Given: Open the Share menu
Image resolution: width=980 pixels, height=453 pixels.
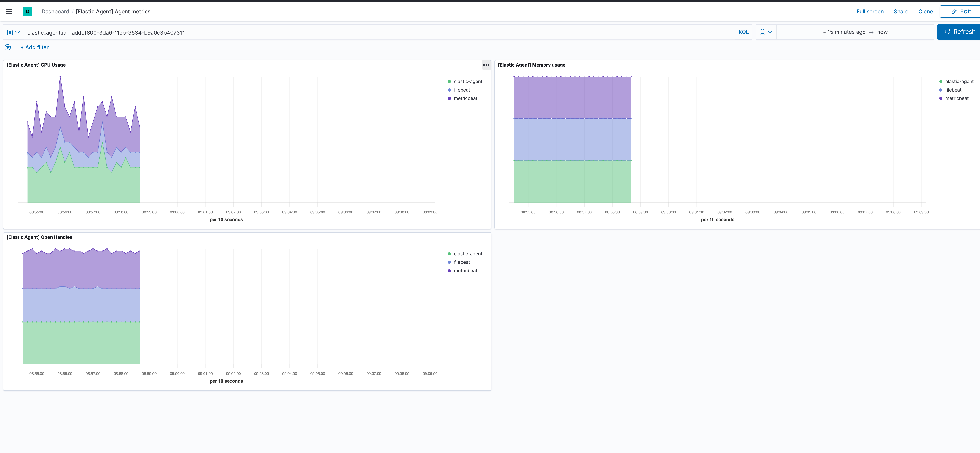Looking at the screenshot, I should coord(900,12).
